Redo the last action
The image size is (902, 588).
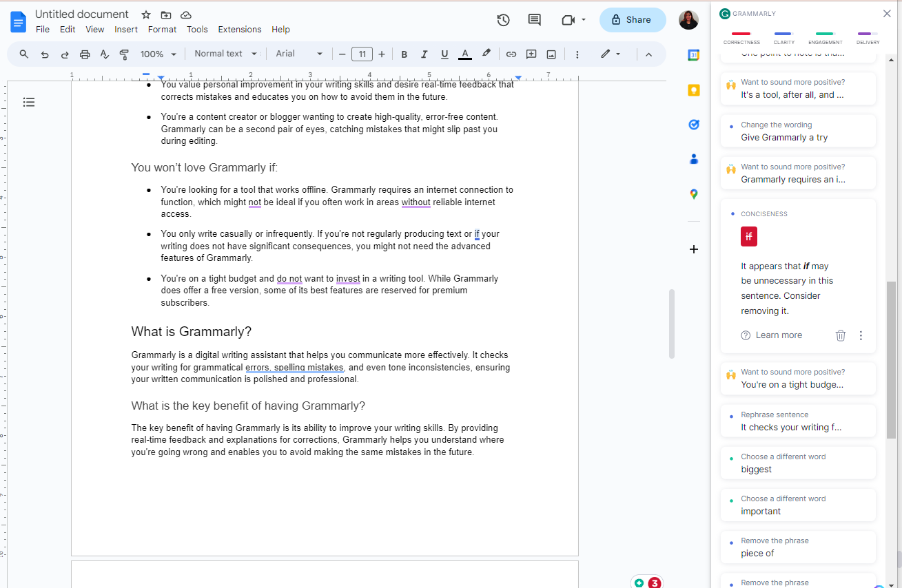[65, 54]
